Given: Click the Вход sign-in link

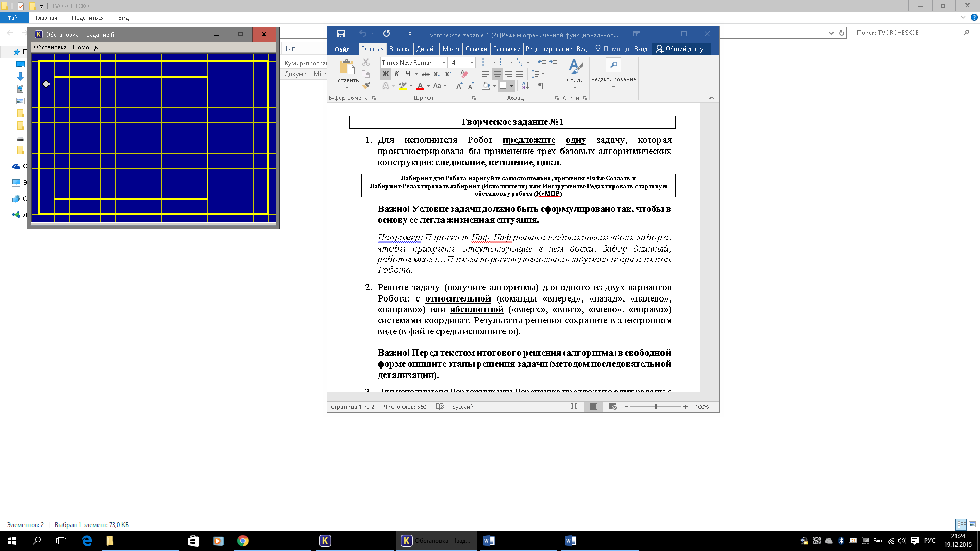Looking at the screenshot, I should click(641, 49).
